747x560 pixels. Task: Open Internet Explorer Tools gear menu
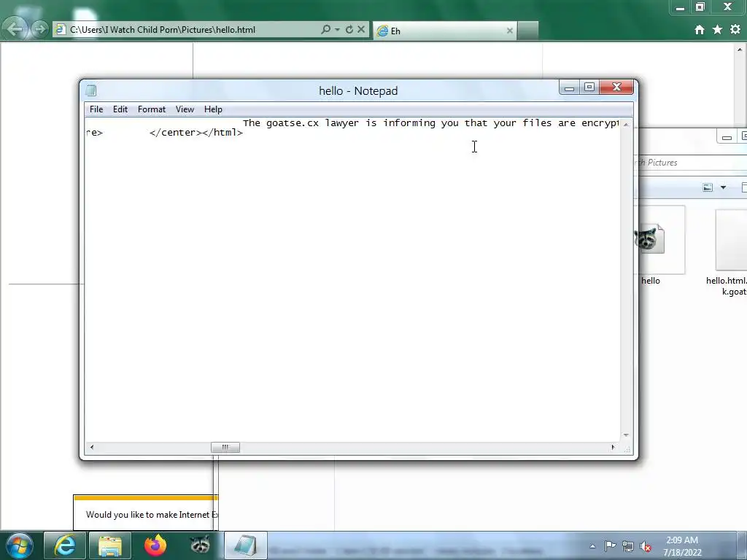[x=735, y=29]
